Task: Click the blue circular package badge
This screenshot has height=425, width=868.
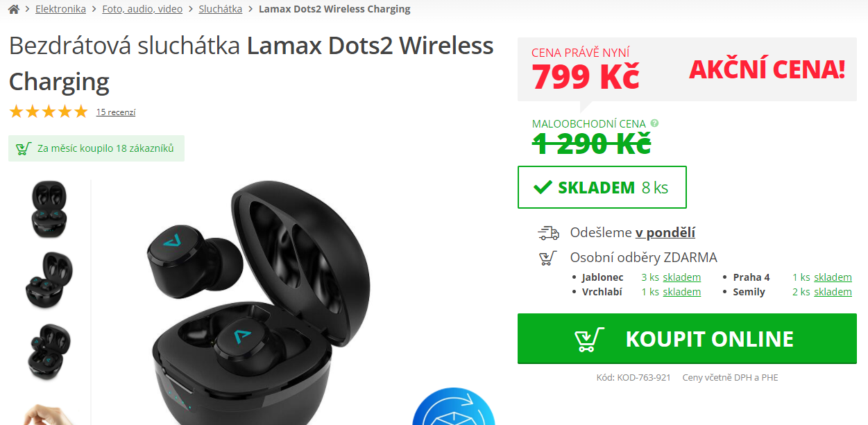Action: point(454,407)
